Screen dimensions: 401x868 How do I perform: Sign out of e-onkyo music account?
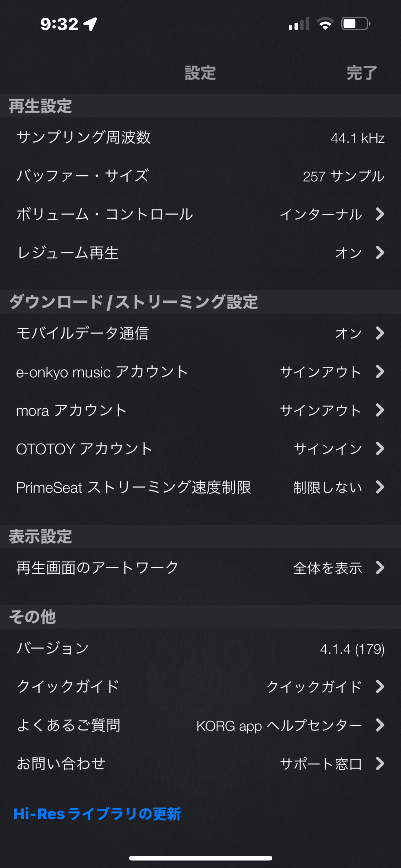pyautogui.click(x=320, y=372)
